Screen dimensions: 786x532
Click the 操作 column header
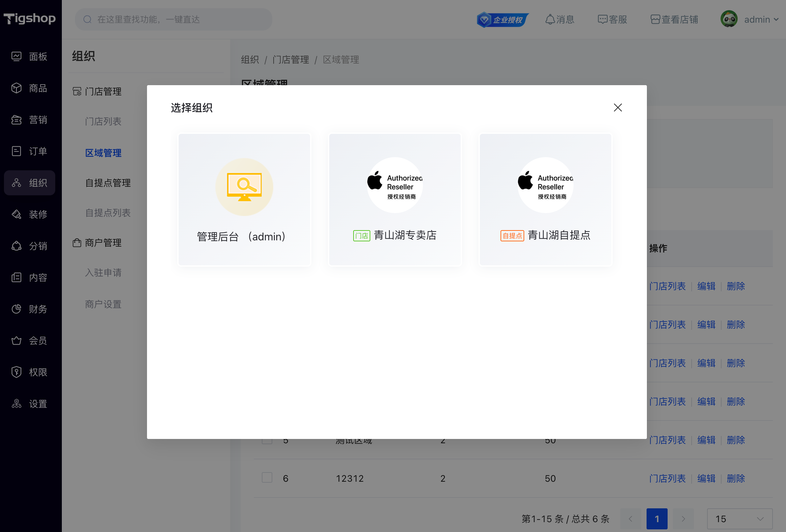658,248
